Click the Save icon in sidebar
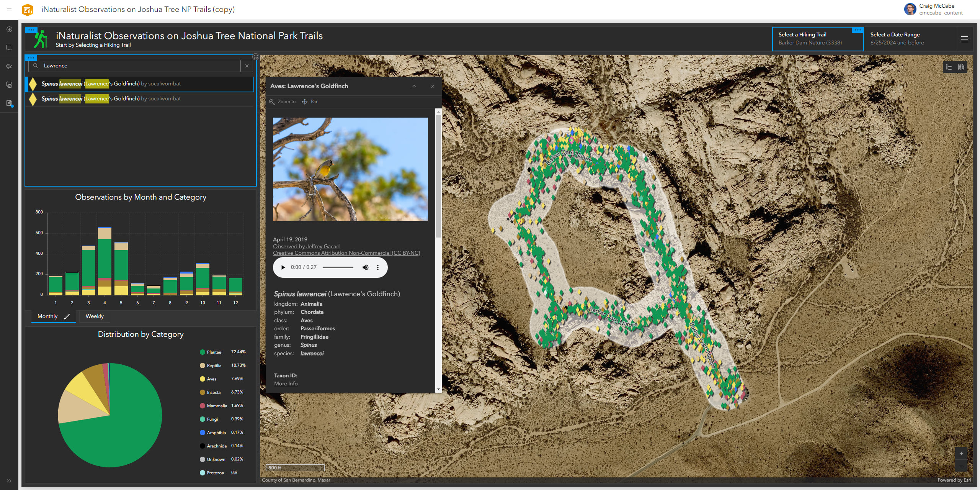Screen dimensions: 980x490 pyautogui.click(x=9, y=103)
